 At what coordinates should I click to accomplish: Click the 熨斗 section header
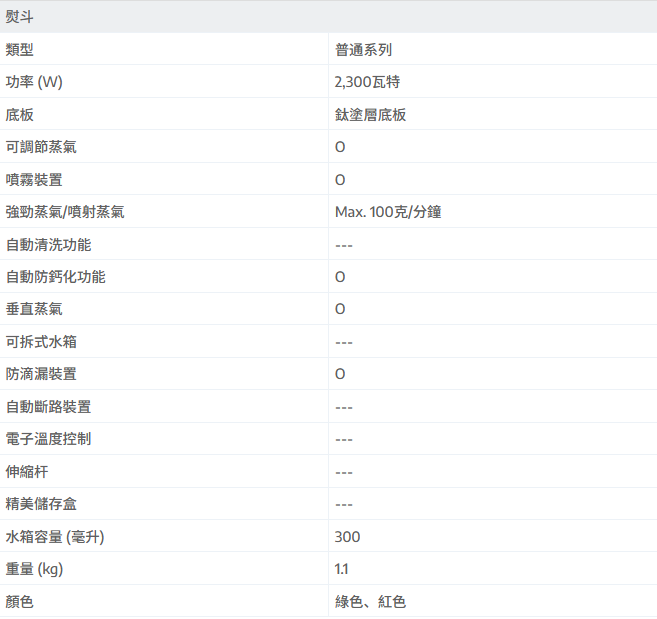click(20, 17)
